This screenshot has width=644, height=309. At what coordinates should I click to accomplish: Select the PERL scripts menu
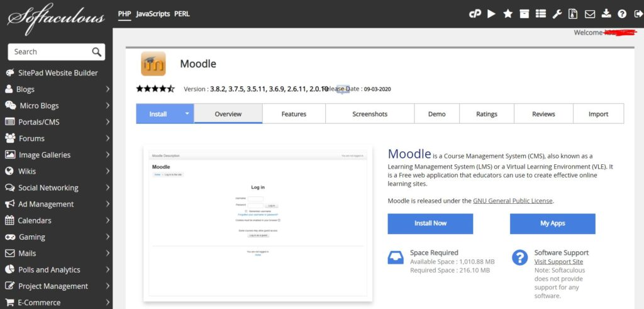[182, 14]
